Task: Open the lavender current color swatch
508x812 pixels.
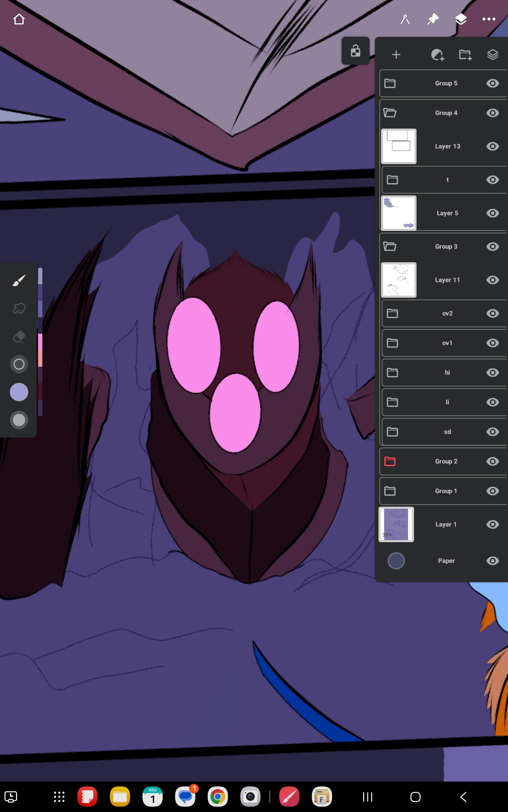Action: click(19, 392)
